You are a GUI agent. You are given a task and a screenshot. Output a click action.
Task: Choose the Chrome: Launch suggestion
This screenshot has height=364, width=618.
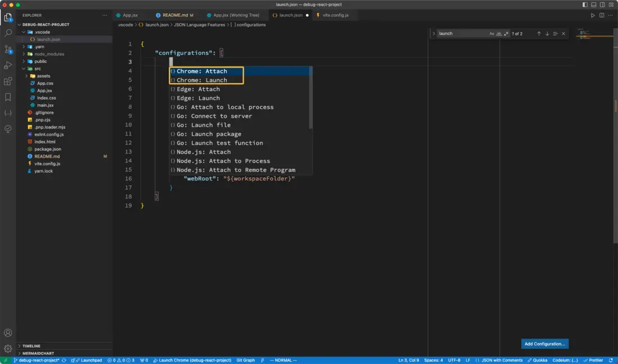201,80
